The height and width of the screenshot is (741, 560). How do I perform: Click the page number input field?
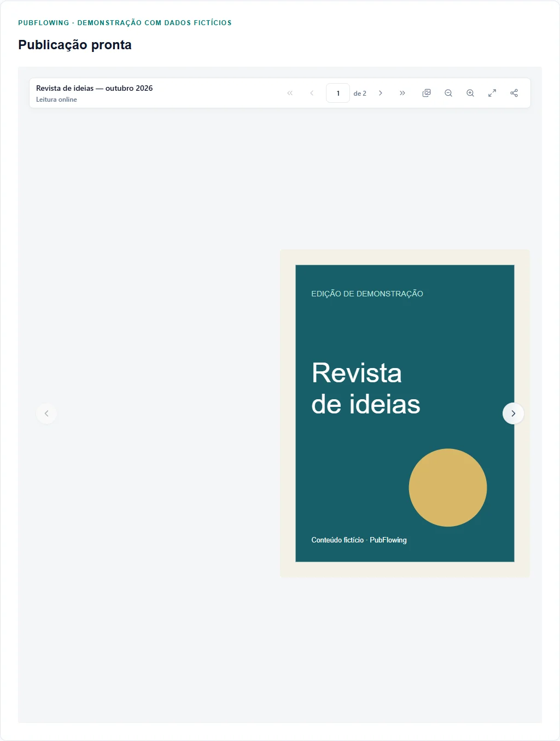[x=338, y=93]
